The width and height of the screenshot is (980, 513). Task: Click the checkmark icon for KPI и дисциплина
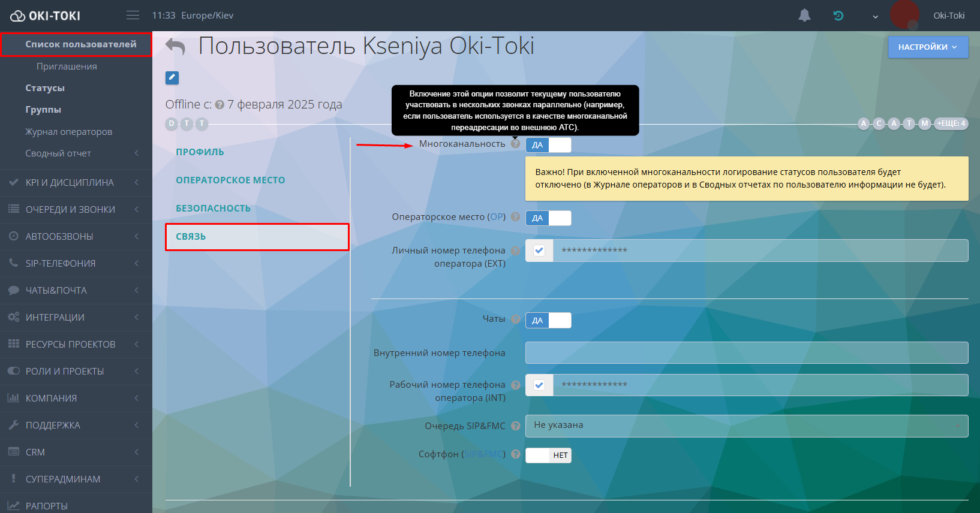pyautogui.click(x=13, y=182)
